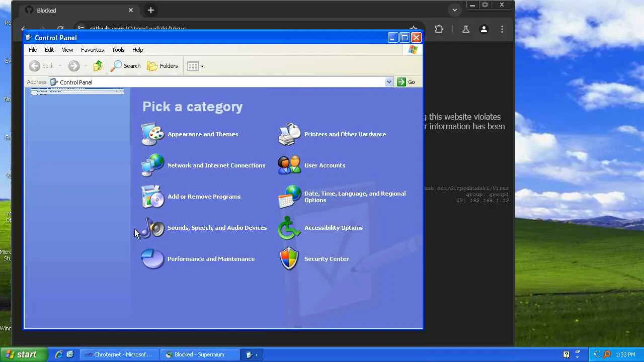Click the Performance and Maintenance pie icon
Viewport: 644px width, 362px height.
coord(152,259)
